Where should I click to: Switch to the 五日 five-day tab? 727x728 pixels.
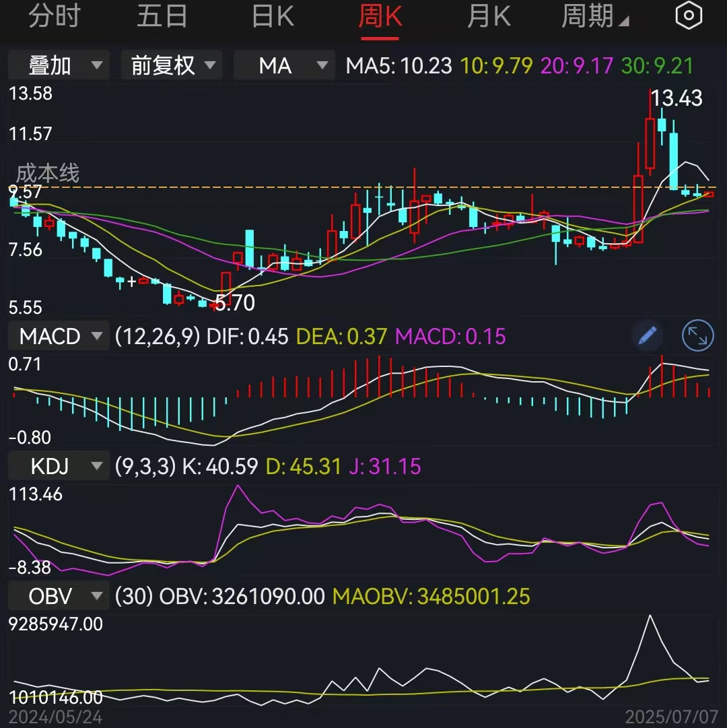click(162, 15)
